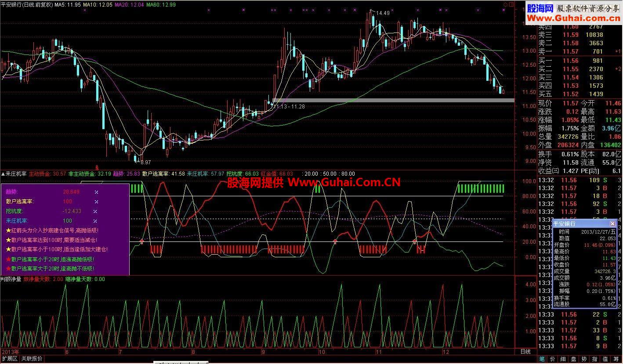Open the 关联报价 tab
623x364 pixels.
click(x=32, y=359)
